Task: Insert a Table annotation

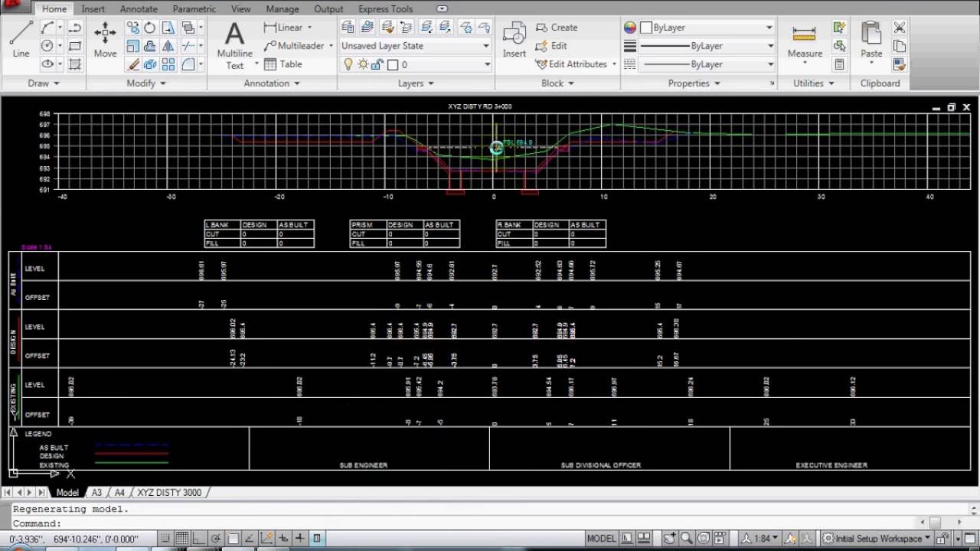Action: (283, 64)
